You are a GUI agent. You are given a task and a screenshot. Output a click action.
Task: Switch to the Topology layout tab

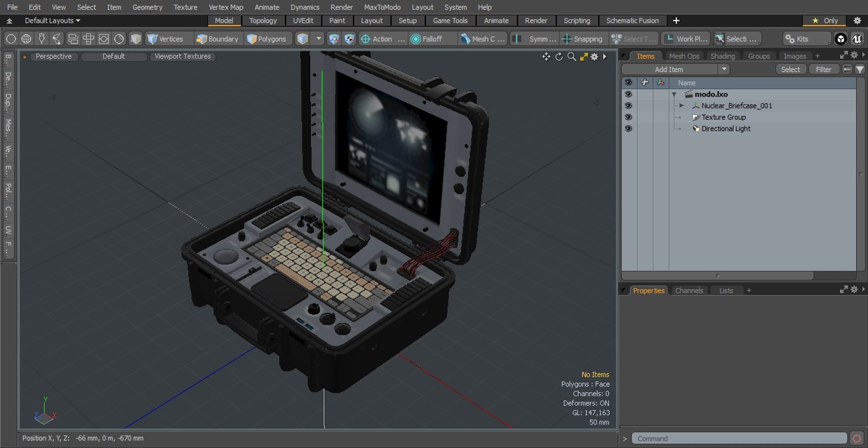click(263, 20)
